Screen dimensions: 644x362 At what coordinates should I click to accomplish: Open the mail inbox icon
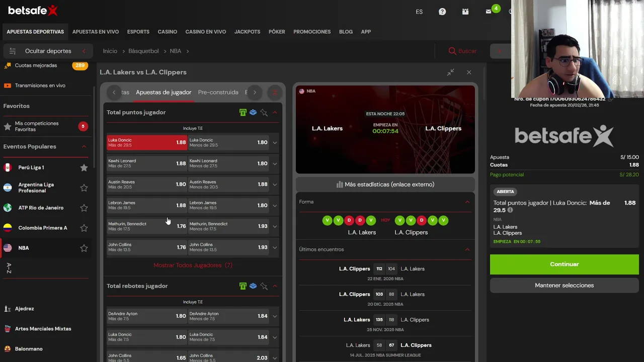pyautogui.click(x=489, y=12)
